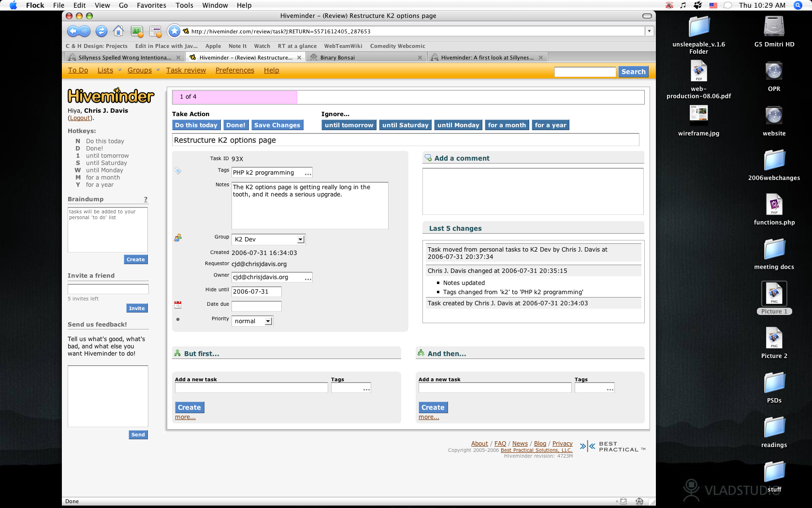Screen dimensions: 812x508
Task: Click the Hide until date field
Action: [x=257, y=292]
